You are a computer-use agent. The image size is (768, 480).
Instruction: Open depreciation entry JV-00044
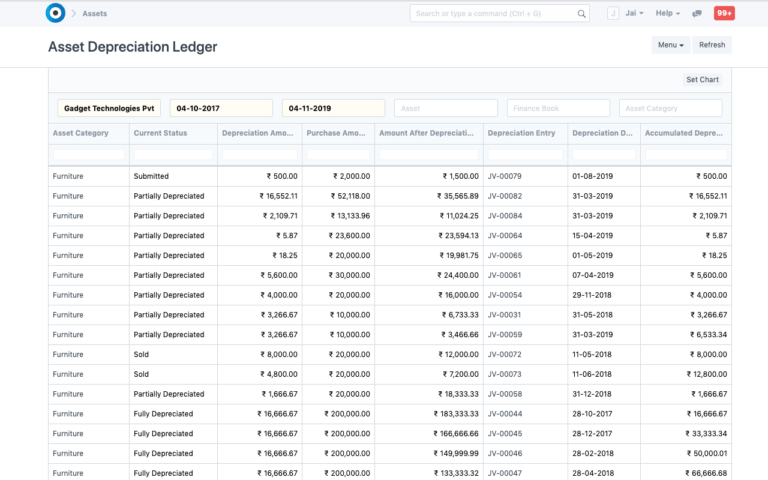click(x=504, y=414)
